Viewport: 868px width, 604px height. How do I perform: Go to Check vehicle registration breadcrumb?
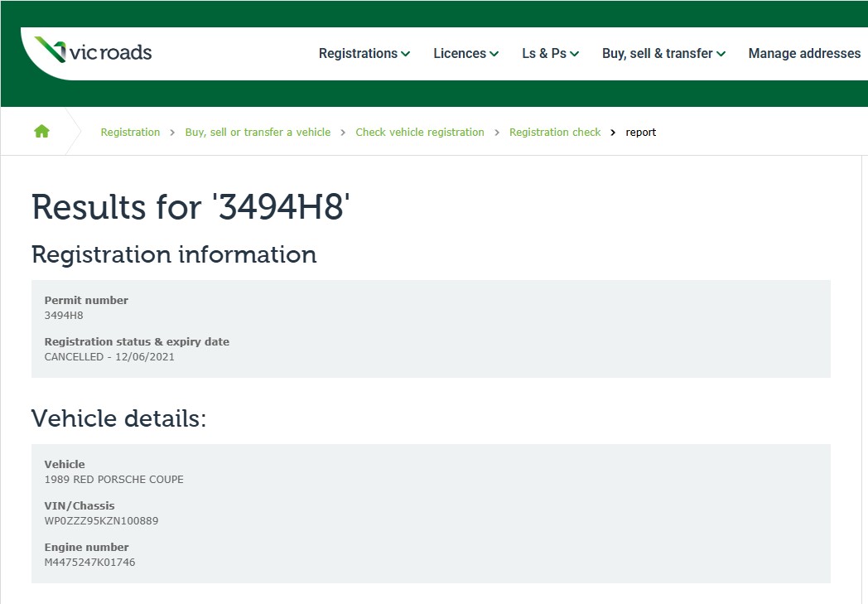[420, 132]
